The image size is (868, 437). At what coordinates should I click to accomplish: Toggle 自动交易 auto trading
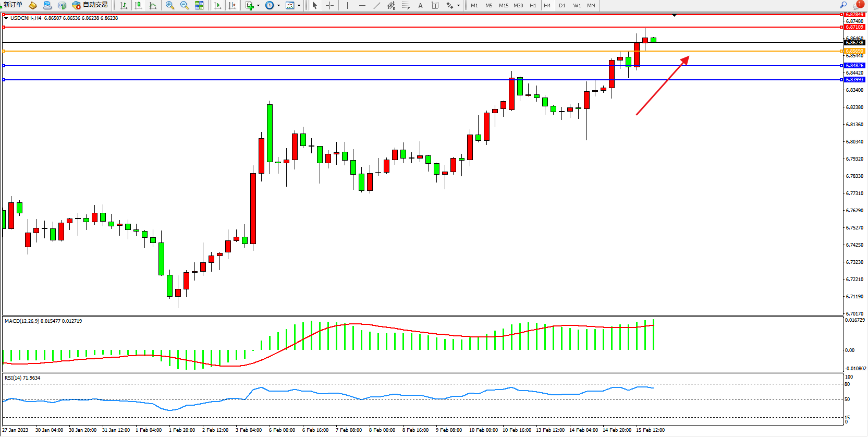tap(90, 5)
